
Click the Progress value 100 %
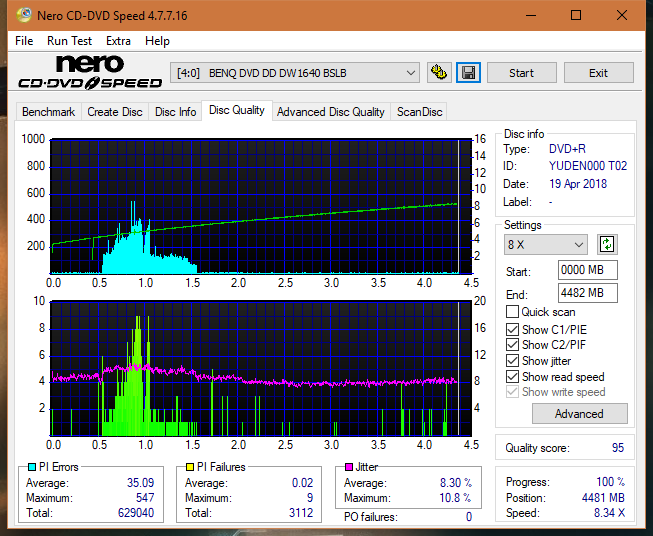[611, 481]
